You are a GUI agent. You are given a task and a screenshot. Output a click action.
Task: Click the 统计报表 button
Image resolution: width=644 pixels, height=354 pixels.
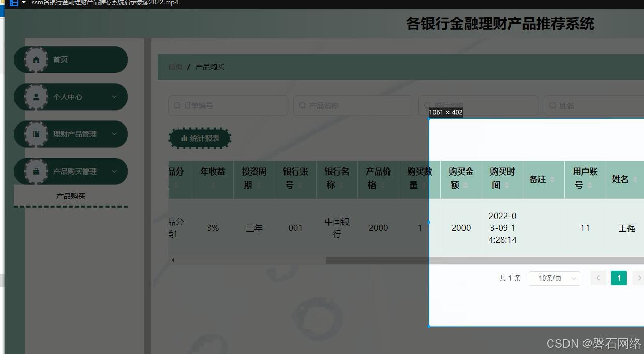pos(200,138)
